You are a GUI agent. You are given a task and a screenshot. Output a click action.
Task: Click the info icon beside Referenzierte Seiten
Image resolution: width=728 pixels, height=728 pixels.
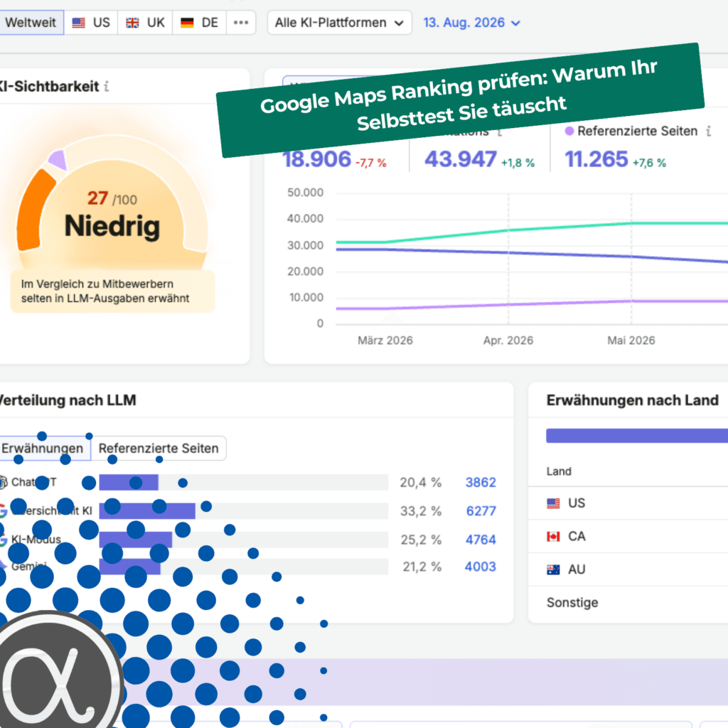coord(709,132)
